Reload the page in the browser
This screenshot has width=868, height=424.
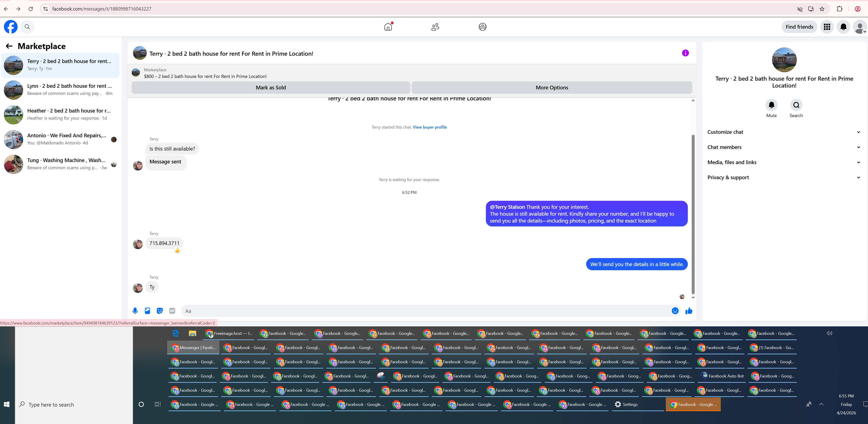click(31, 9)
